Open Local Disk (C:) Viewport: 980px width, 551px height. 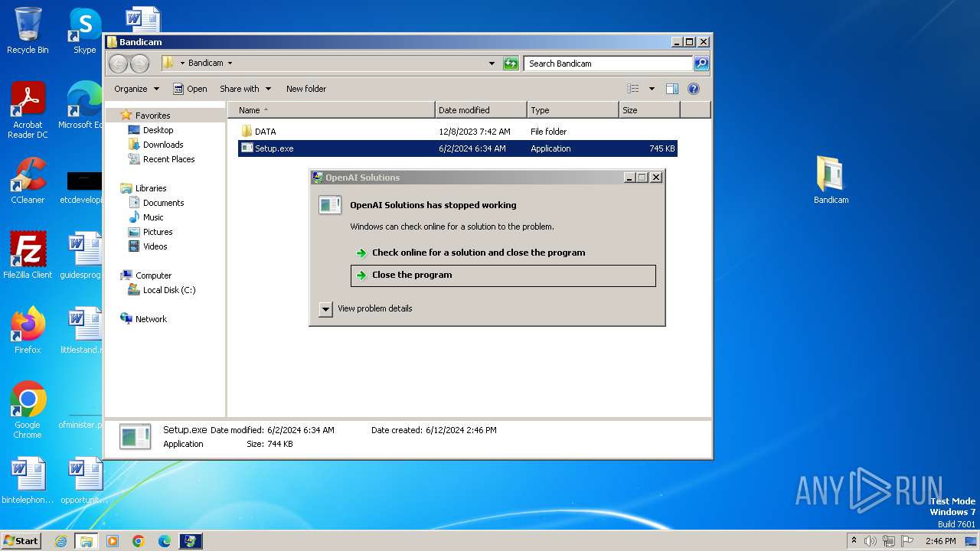(168, 290)
